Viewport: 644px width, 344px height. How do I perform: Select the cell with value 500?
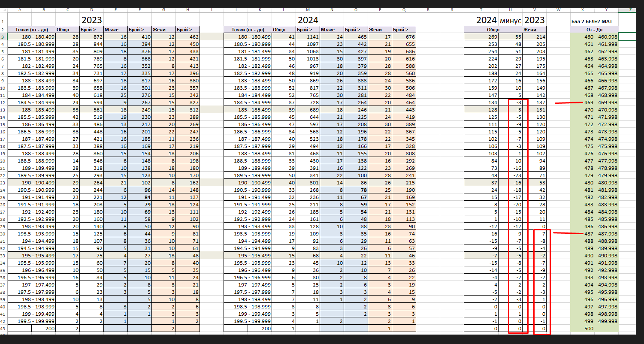pyautogui.click(x=582, y=329)
